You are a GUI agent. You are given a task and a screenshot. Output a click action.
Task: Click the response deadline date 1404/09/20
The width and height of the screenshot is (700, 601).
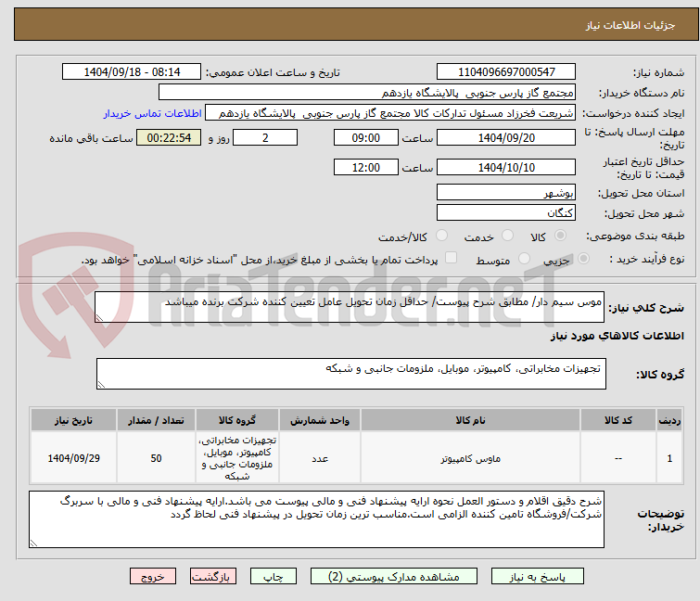[x=506, y=137]
